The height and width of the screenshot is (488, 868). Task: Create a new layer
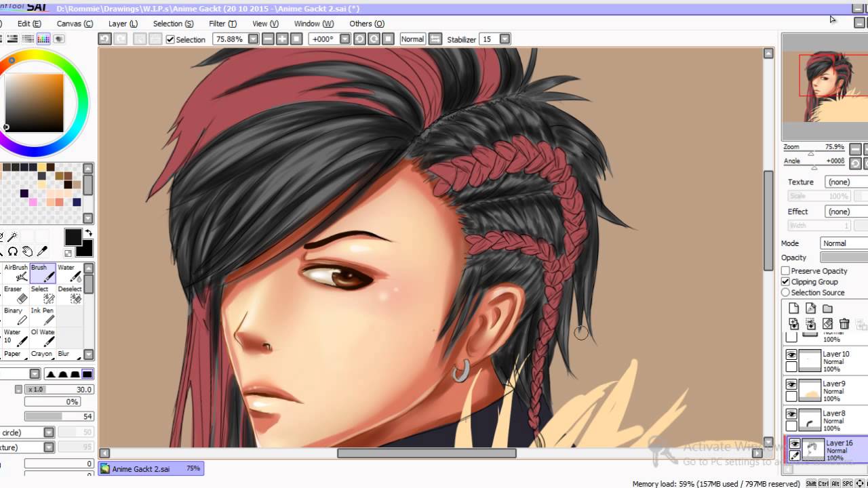click(793, 308)
